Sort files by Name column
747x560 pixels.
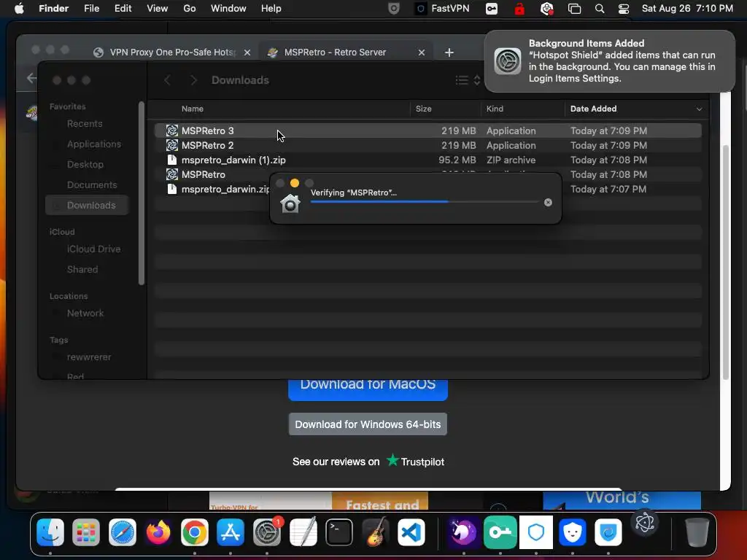(192, 109)
